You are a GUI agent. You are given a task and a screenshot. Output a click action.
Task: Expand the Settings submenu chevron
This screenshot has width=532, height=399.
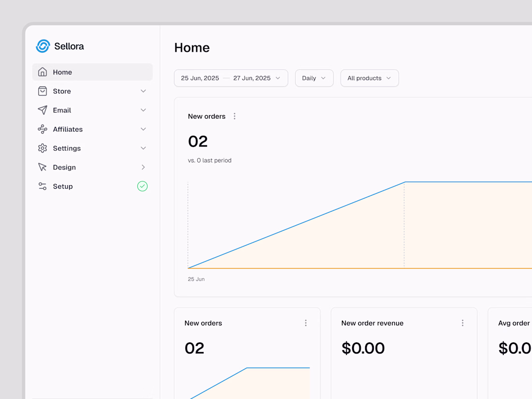click(143, 148)
